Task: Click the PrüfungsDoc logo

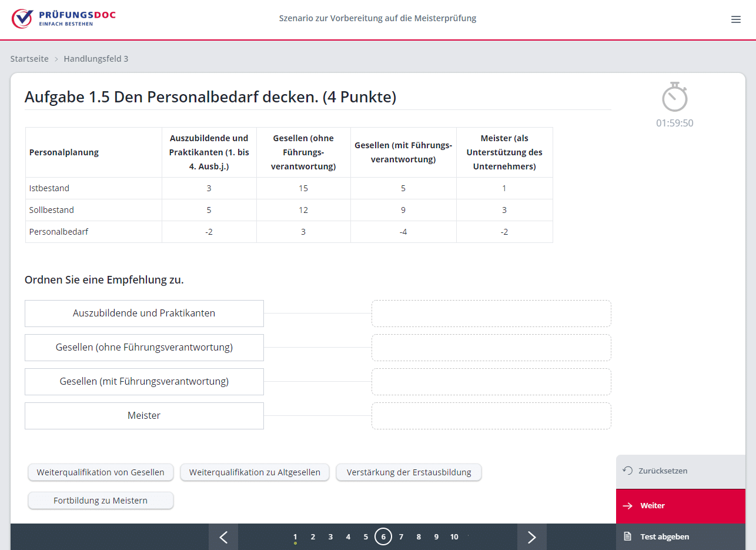Action: point(63,18)
